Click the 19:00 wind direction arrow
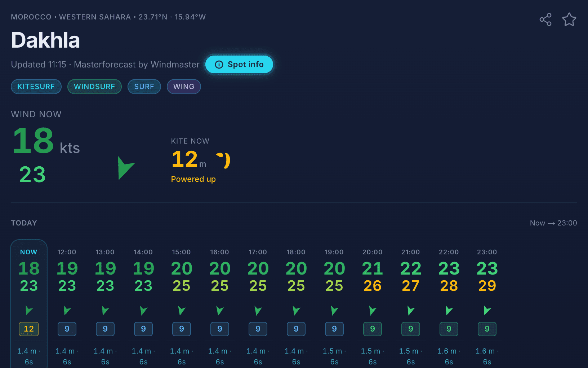Viewport: 588px width, 368px height. [334, 310]
